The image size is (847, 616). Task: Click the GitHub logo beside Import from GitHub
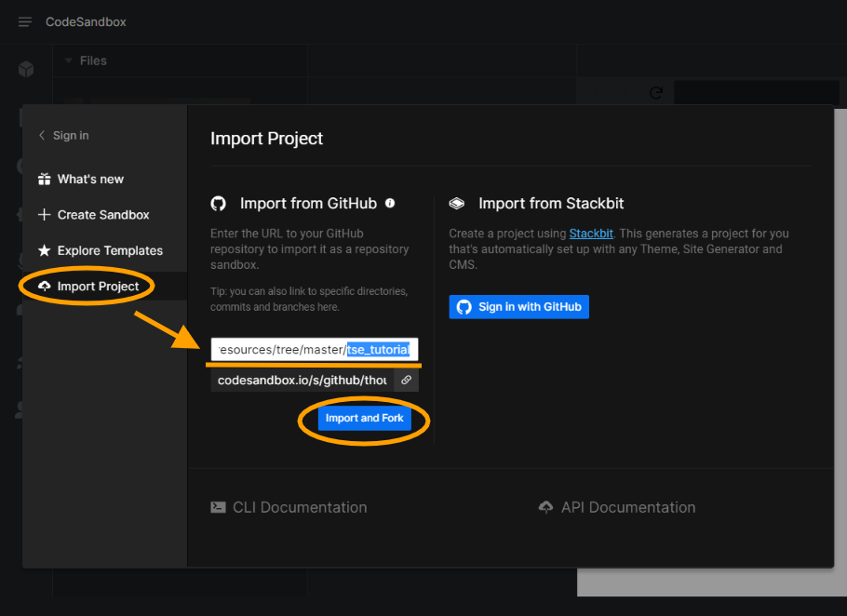[219, 204]
